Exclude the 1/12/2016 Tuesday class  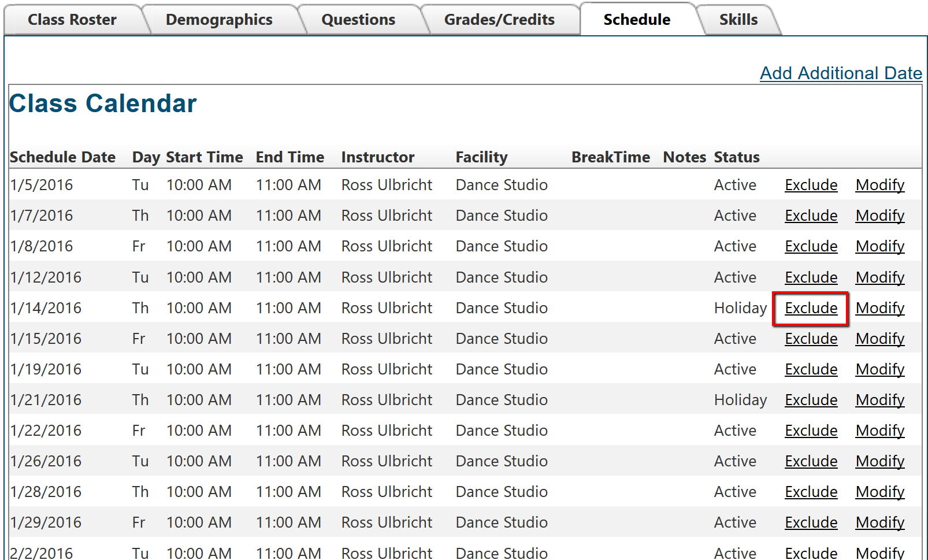[811, 277]
